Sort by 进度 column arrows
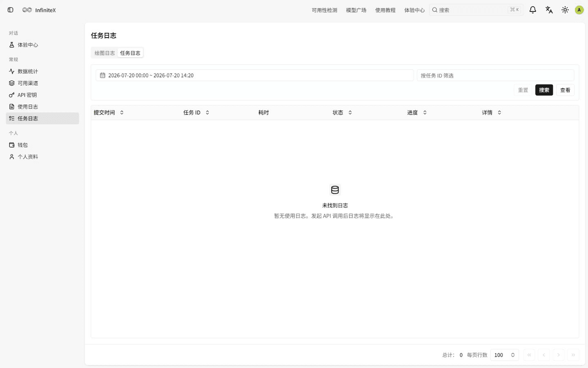Screen dimensions: 588x368 tap(425, 112)
